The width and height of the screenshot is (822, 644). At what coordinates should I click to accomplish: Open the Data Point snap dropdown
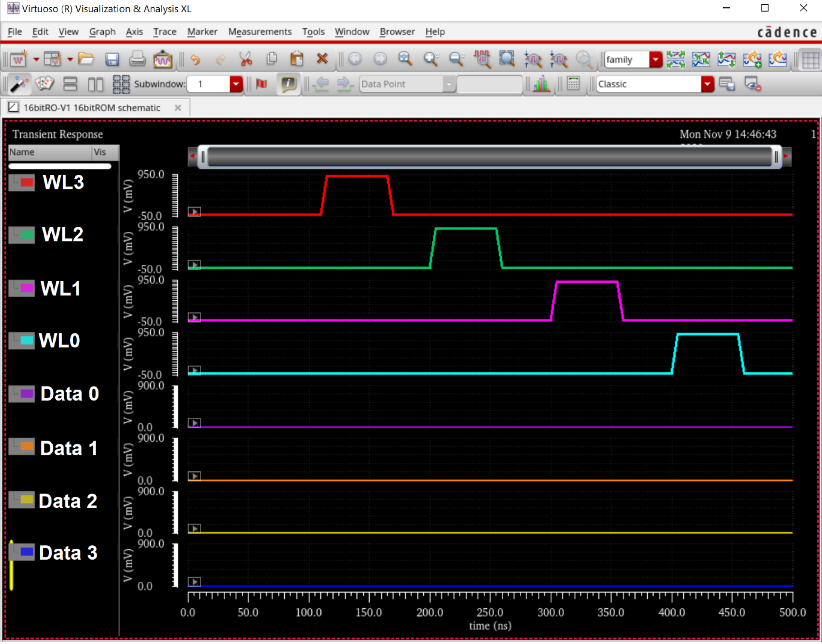(x=448, y=84)
